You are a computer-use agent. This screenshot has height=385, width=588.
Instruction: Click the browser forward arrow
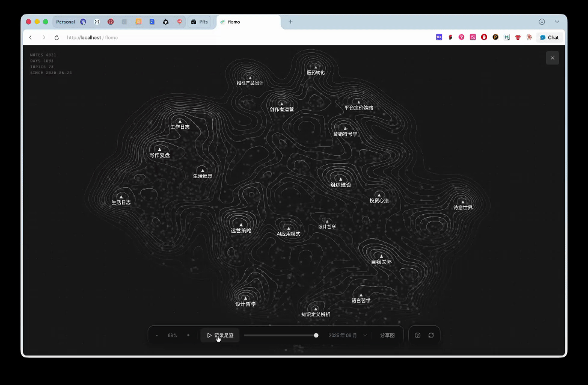44,37
